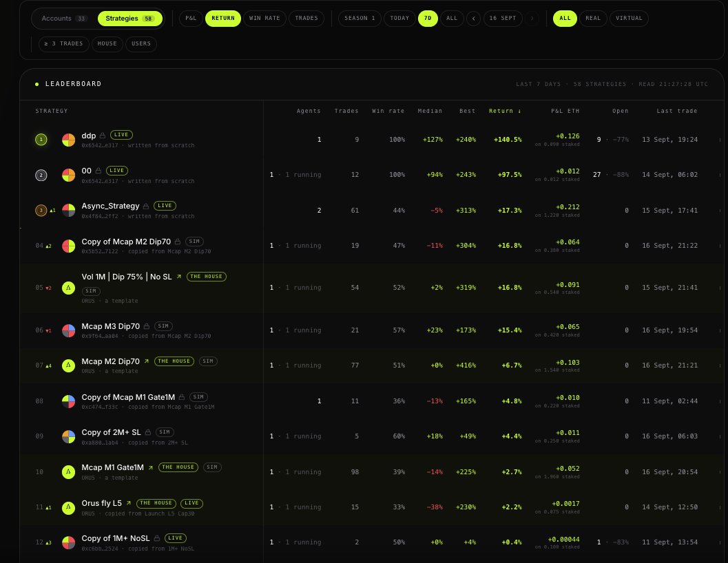Click the lock icon next to Async_Strategy
Viewport: 728px width, 563px height.
(146, 206)
